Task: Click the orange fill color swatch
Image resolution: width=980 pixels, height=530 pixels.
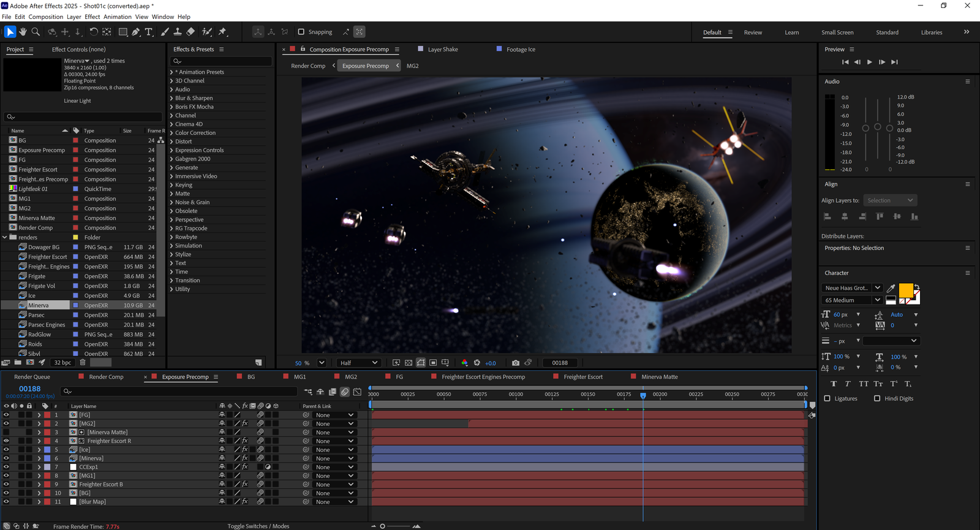Action: 905,290
